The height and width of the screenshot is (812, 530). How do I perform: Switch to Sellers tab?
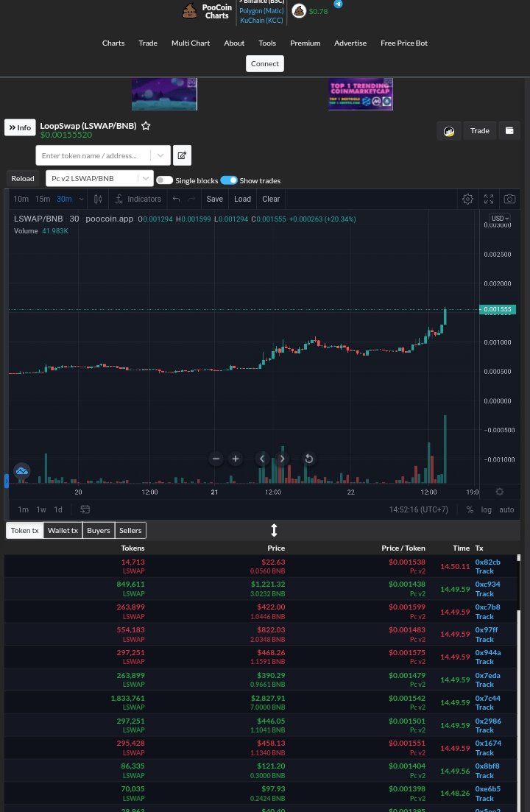pos(130,530)
